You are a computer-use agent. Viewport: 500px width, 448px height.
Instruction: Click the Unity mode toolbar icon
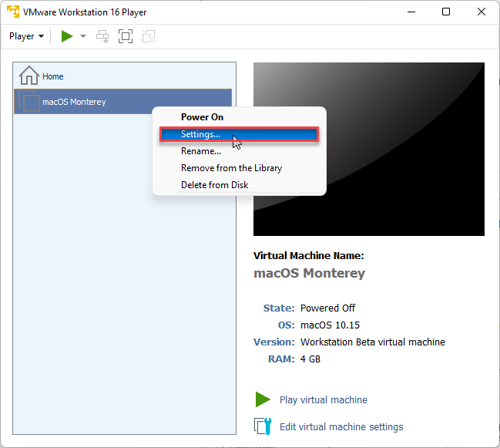pyautogui.click(x=149, y=36)
